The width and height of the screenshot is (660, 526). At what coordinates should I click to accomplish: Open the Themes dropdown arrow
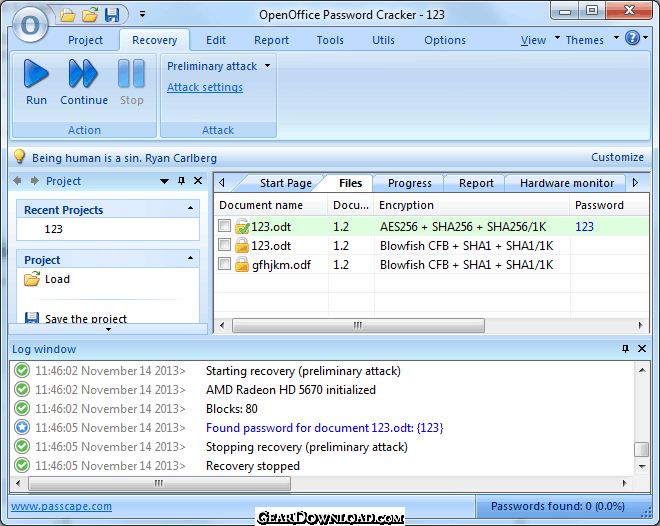[616, 38]
